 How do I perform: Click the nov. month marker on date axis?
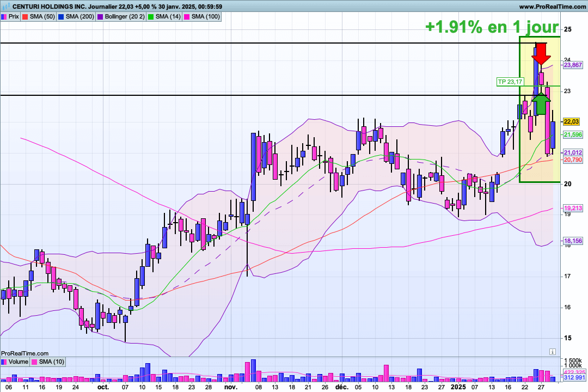tap(231, 387)
